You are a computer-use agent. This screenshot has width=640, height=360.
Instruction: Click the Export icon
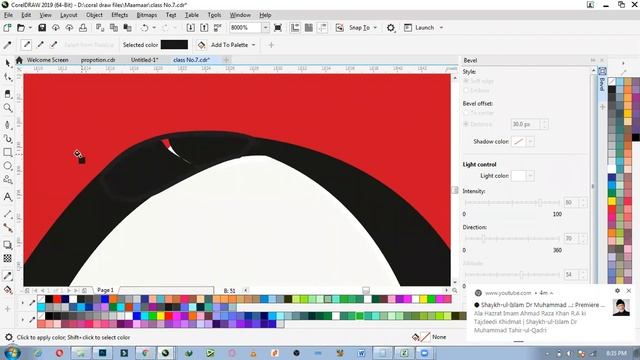tap(204, 28)
